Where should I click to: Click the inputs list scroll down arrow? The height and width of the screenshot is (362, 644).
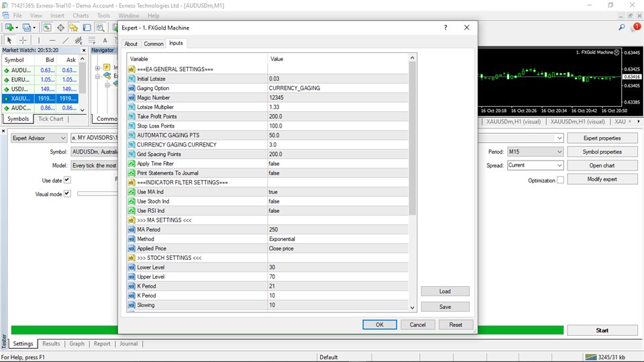(x=413, y=308)
